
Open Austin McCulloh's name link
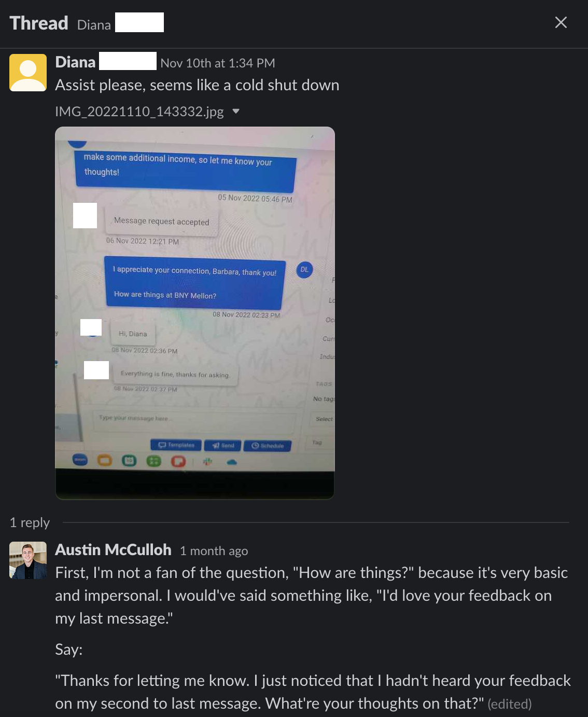(113, 549)
